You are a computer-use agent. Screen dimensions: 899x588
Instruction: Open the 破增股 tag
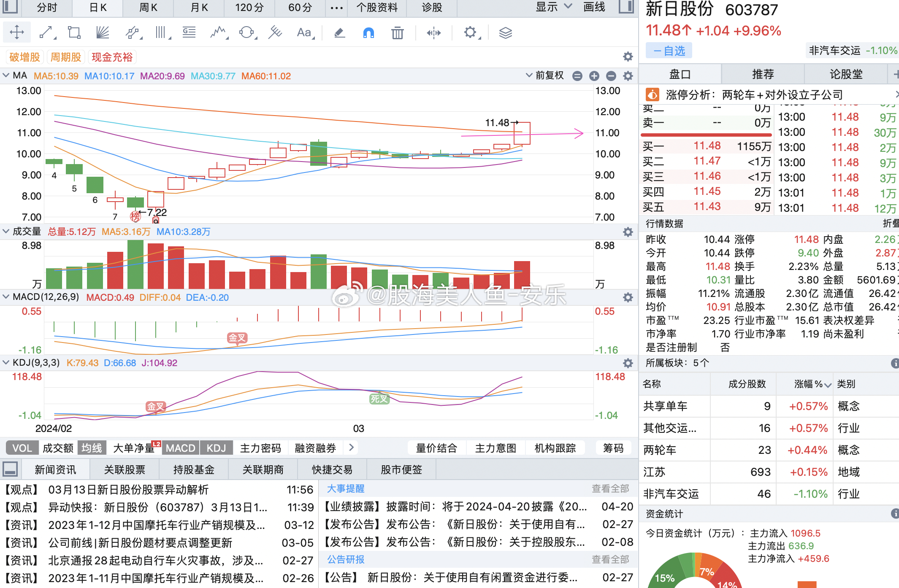click(24, 57)
